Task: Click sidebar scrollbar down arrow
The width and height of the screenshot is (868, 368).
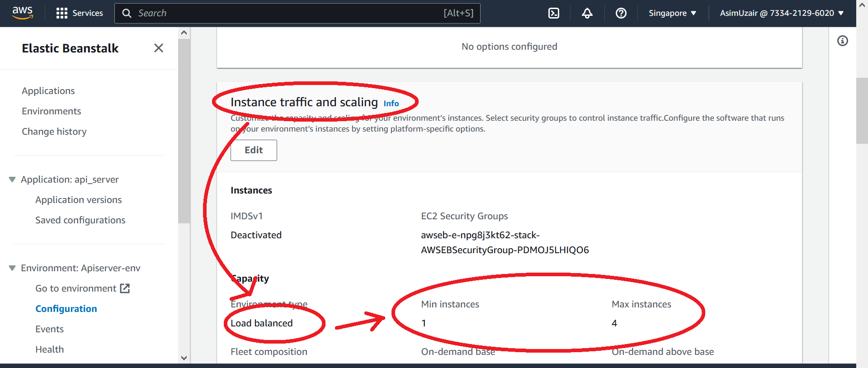Action: [x=184, y=358]
